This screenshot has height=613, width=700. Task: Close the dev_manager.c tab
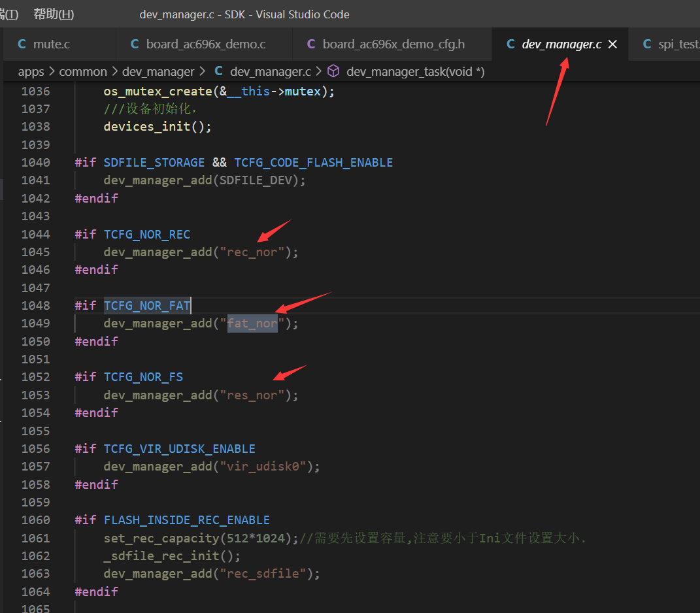(612, 44)
